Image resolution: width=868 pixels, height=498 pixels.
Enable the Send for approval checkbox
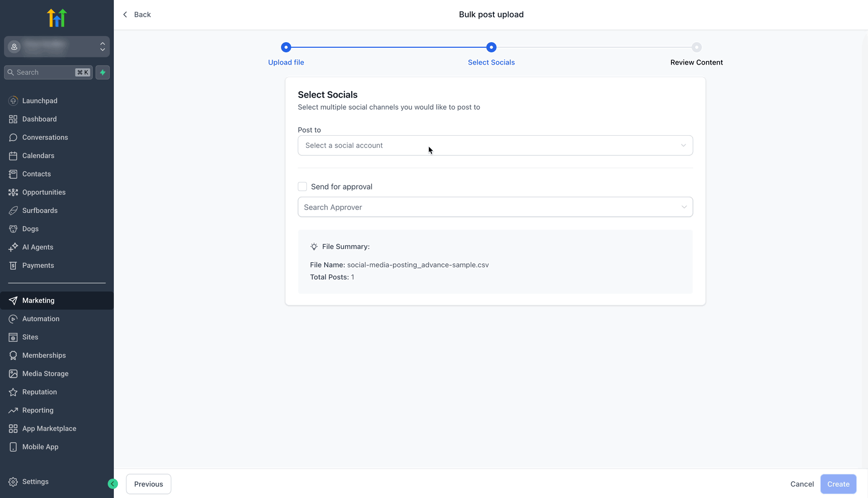coord(302,186)
